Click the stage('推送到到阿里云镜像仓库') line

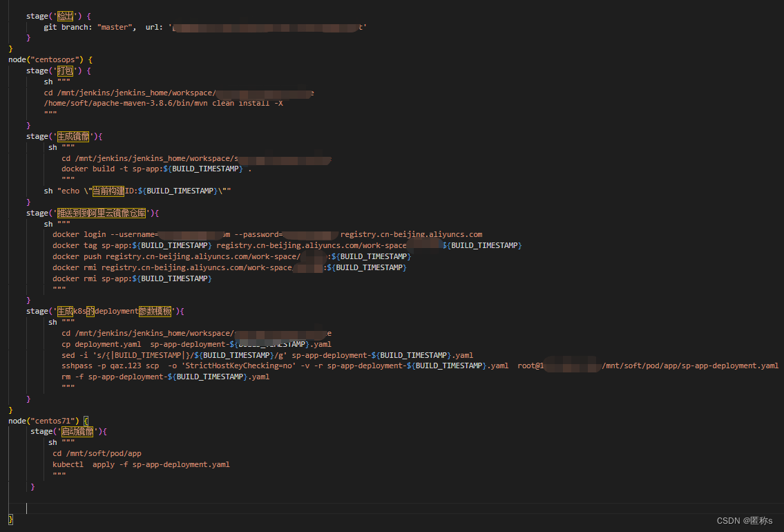coord(93,213)
